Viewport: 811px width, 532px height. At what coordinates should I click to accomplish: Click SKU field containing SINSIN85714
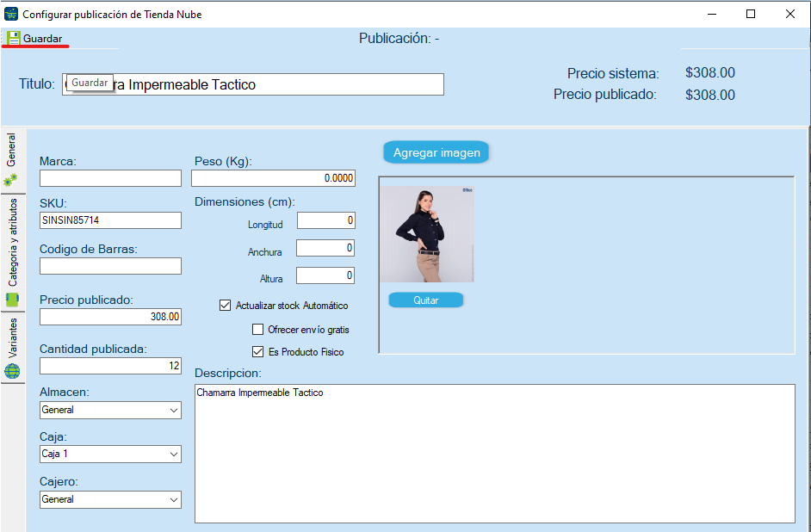point(110,220)
